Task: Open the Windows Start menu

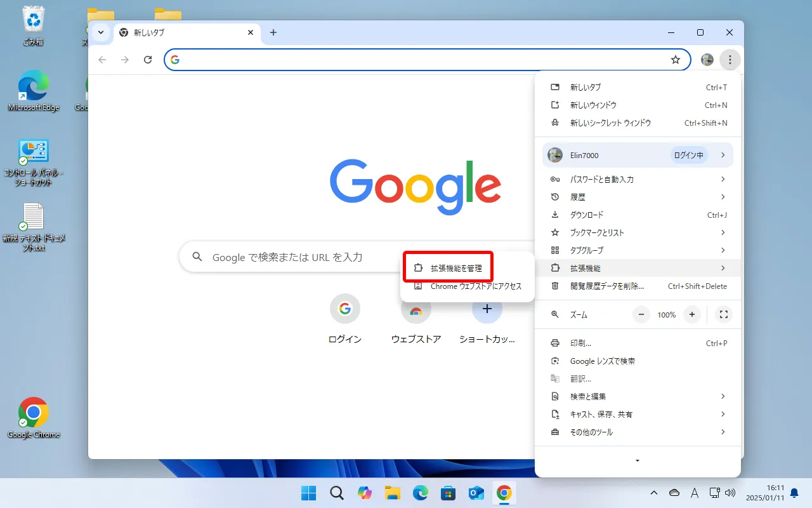Action: [309, 493]
